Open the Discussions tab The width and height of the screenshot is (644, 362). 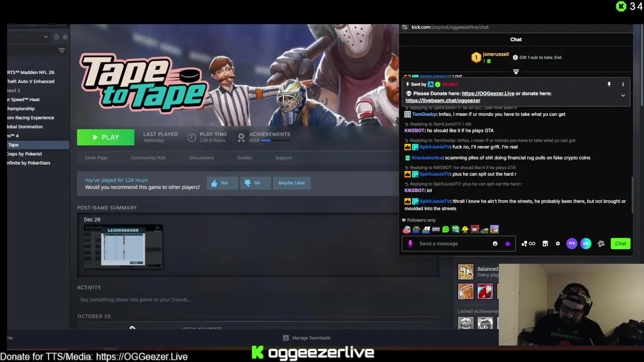[201, 158]
